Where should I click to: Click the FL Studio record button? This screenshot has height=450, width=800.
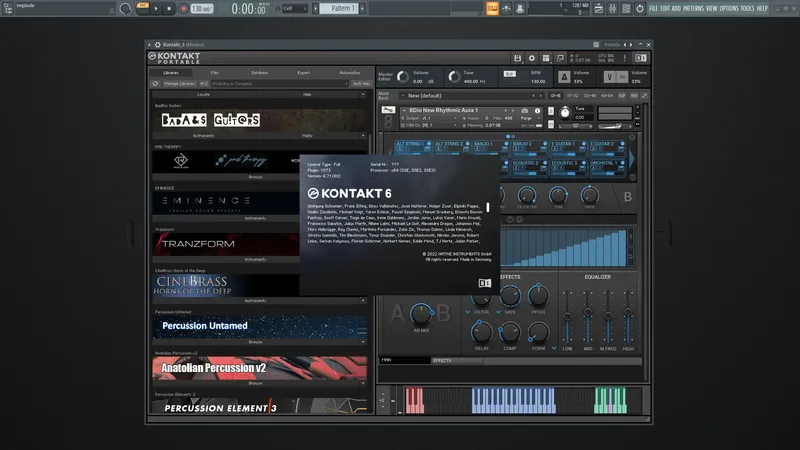point(183,9)
